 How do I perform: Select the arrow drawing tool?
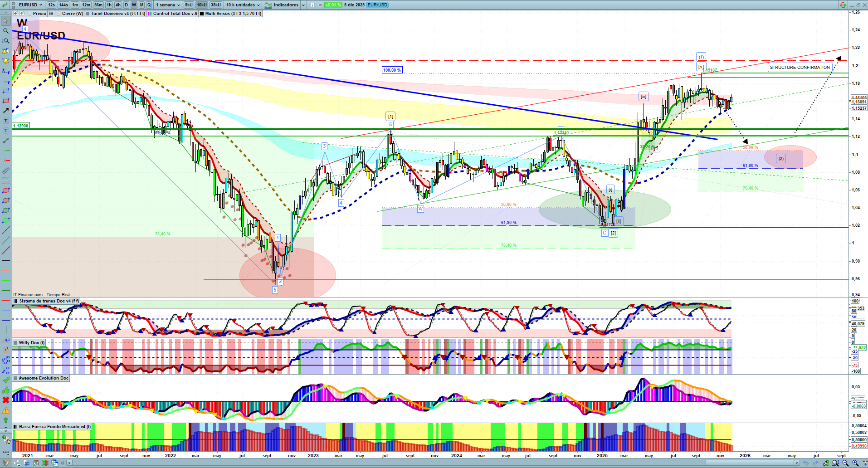pos(6,111)
